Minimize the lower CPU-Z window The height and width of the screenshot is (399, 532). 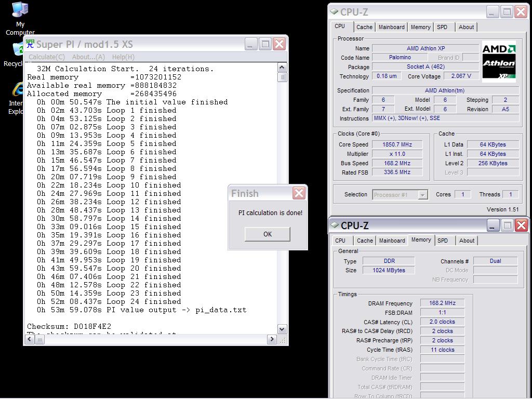[493, 225]
